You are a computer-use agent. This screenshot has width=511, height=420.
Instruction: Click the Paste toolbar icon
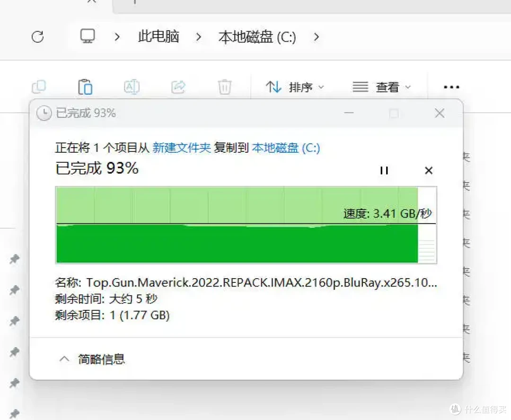85,87
